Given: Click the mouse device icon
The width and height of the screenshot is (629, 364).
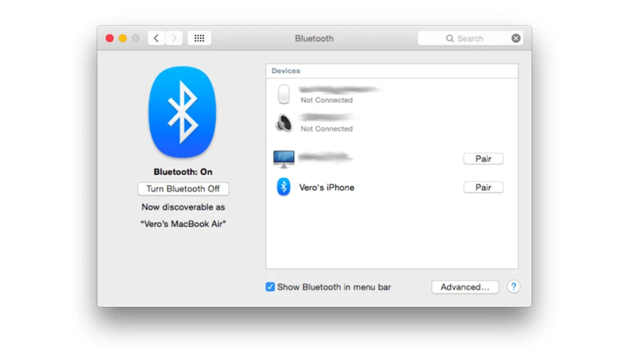Looking at the screenshot, I should click(283, 94).
